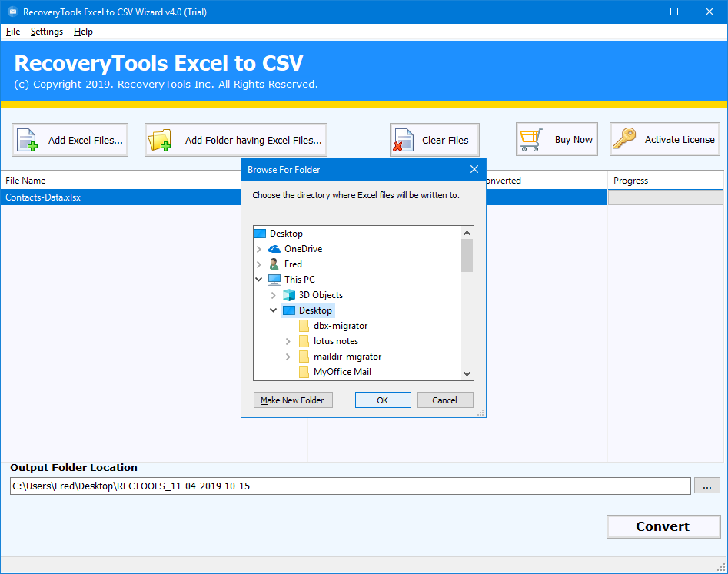This screenshot has height=574, width=728.
Task: Click the This PC computer icon
Action: pyautogui.click(x=274, y=280)
